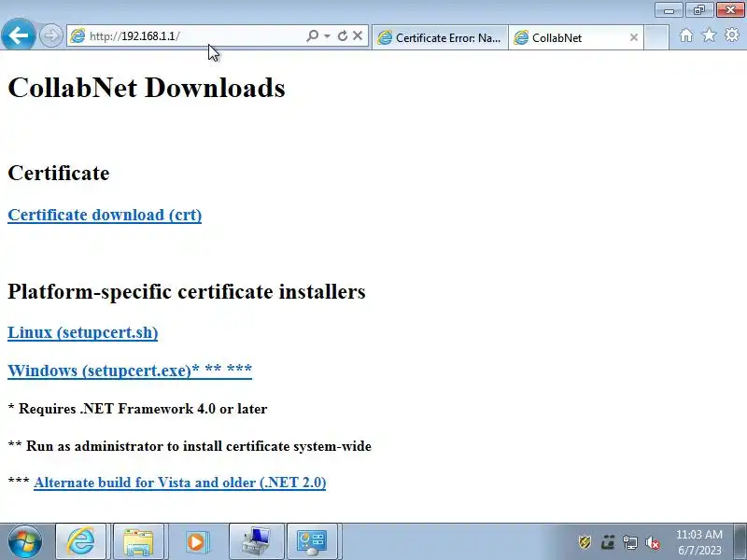
Task: Click the Run as administrator note
Action: [190, 446]
